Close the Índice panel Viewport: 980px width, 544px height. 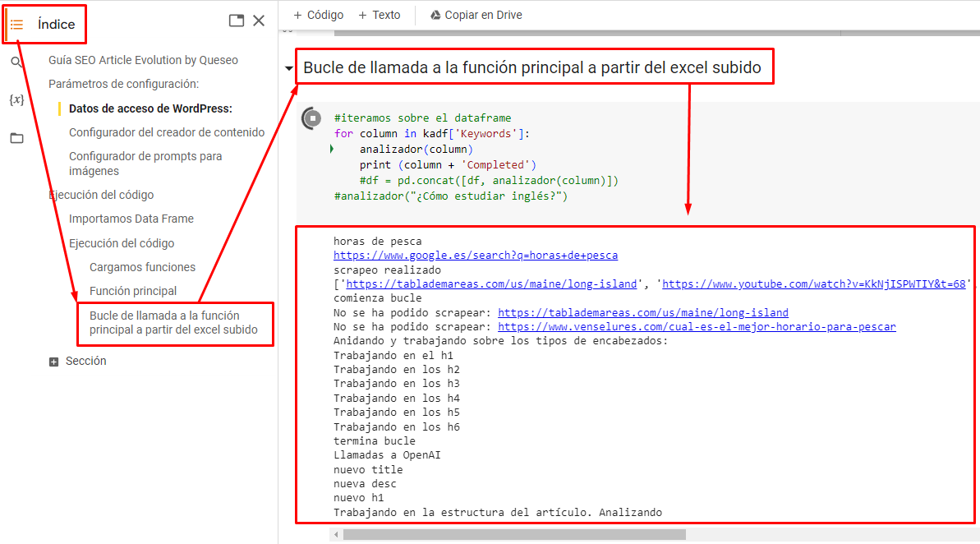(259, 21)
